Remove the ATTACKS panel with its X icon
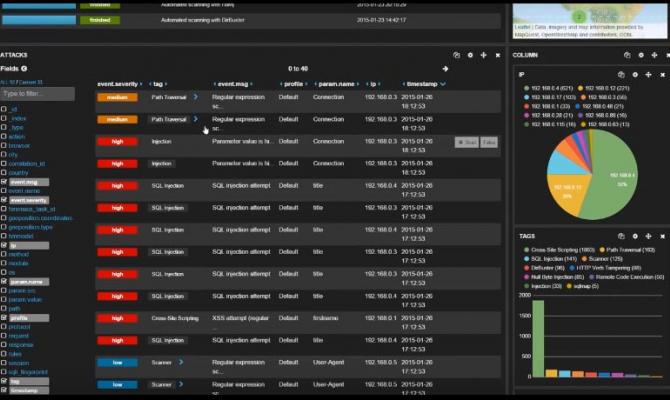This screenshot has width=670, height=400. click(x=498, y=55)
